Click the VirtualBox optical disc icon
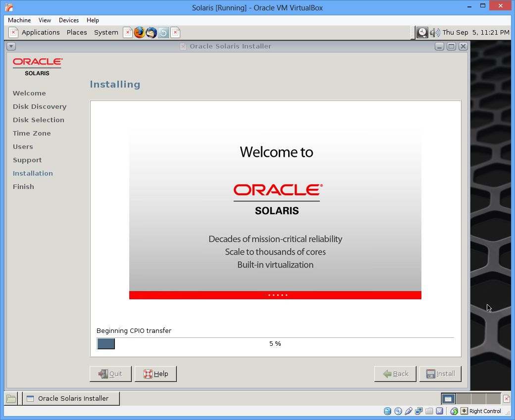The image size is (515, 420). [398, 411]
